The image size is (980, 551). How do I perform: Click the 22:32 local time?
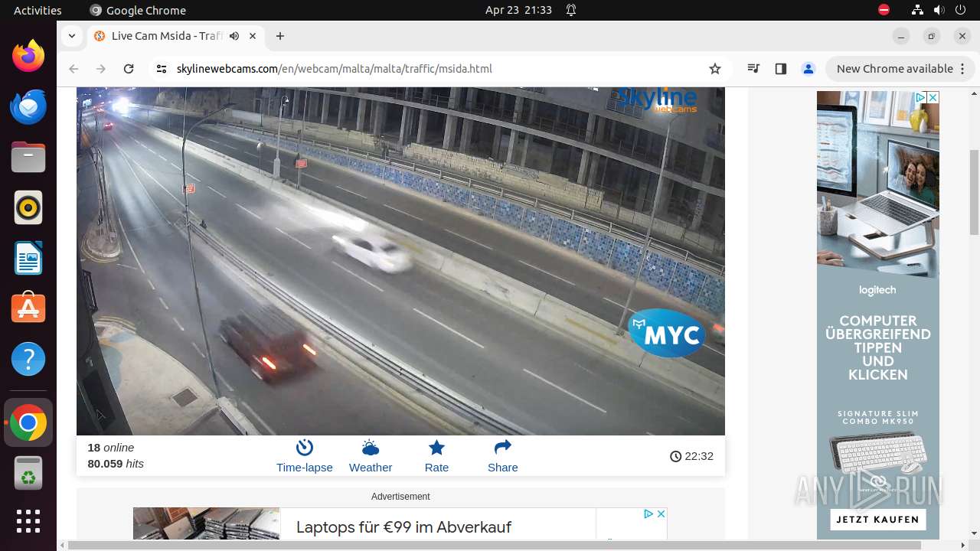click(x=691, y=456)
